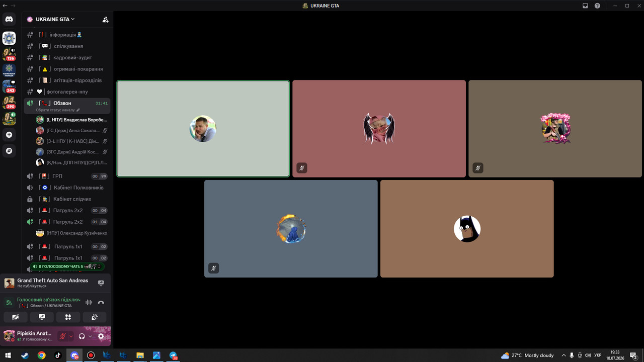
Task: Expand the UKRAINE GTA server dropdown
Action: pyautogui.click(x=50, y=19)
